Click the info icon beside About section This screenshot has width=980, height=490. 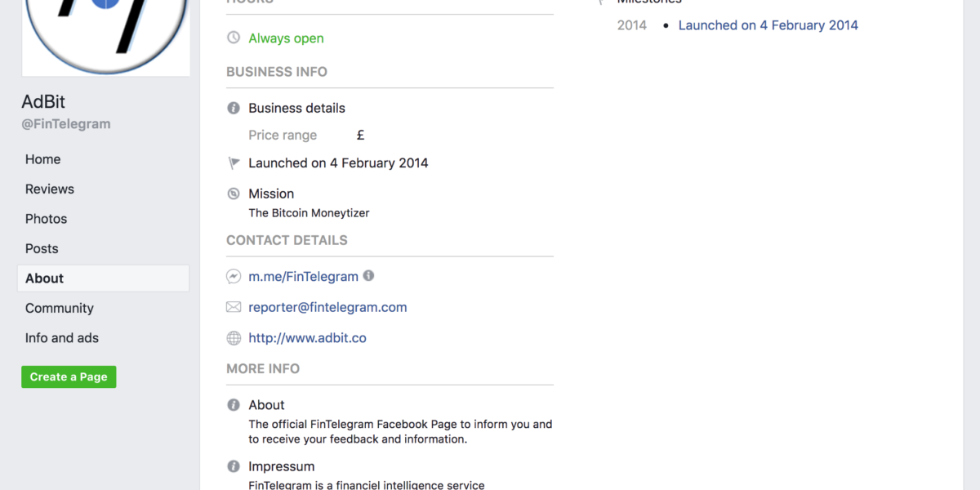[234, 405]
